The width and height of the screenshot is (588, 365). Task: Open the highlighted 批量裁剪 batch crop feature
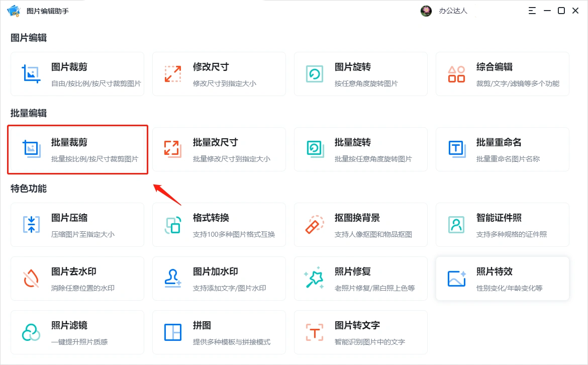[77, 149]
